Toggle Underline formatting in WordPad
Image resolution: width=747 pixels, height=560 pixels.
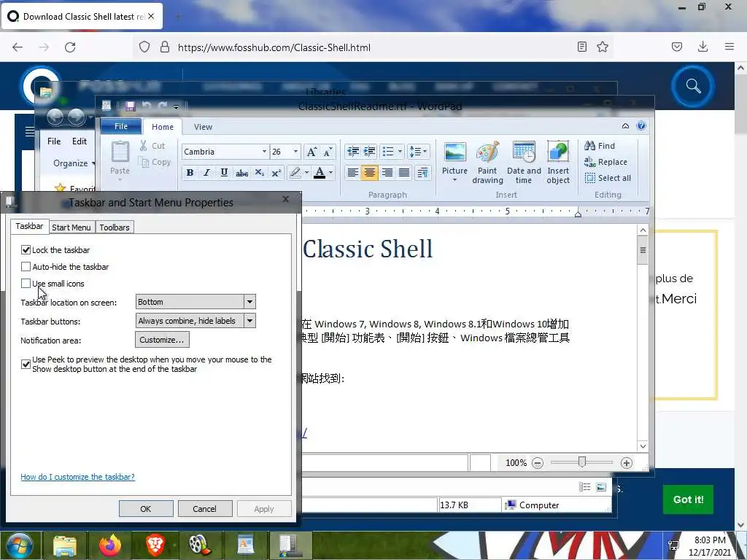coord(224,172)
